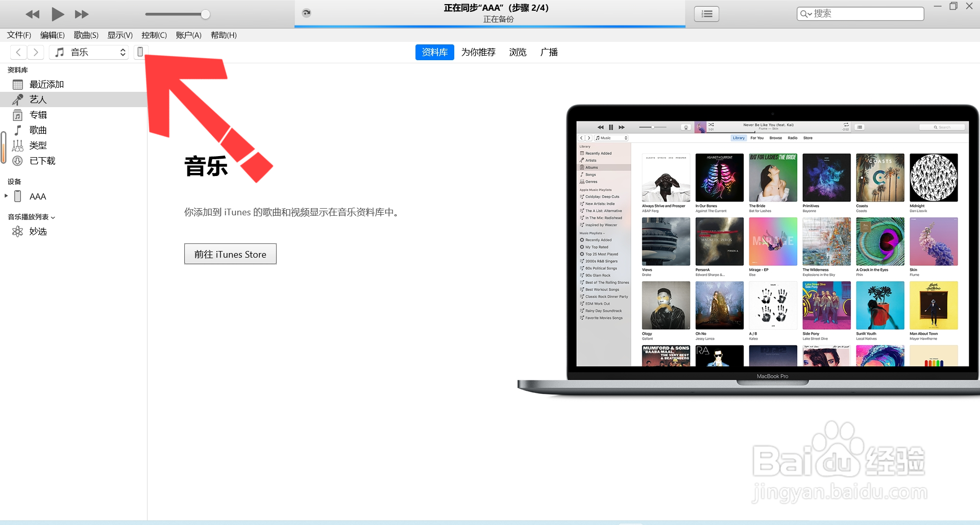Image resolution: width=980 pixels, height=525 pixels.
Task: Select 艺人 in the sidebar
Action: tap(73, 99)
